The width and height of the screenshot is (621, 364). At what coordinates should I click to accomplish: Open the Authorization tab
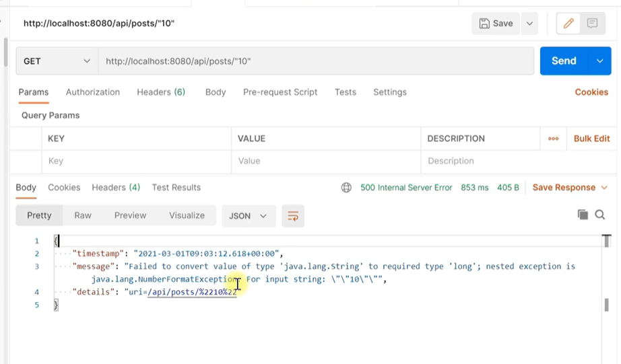(x=93, y=92)
